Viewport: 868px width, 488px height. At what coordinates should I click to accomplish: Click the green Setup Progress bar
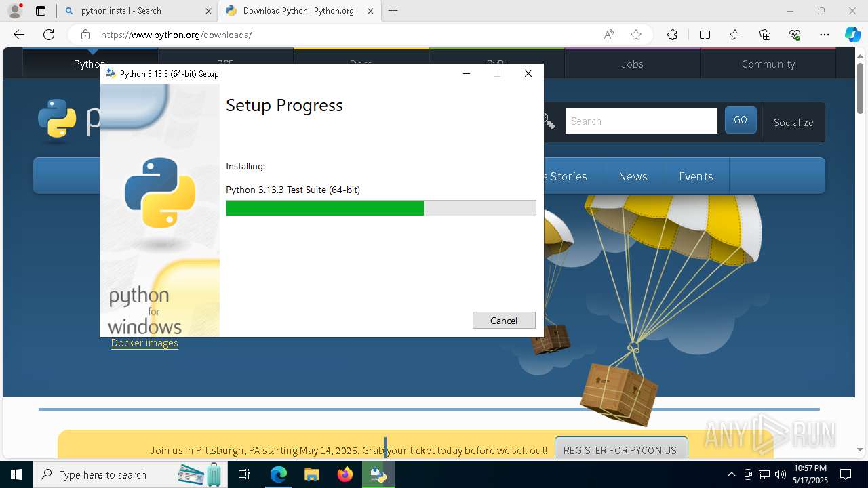[x=380, y=208]
